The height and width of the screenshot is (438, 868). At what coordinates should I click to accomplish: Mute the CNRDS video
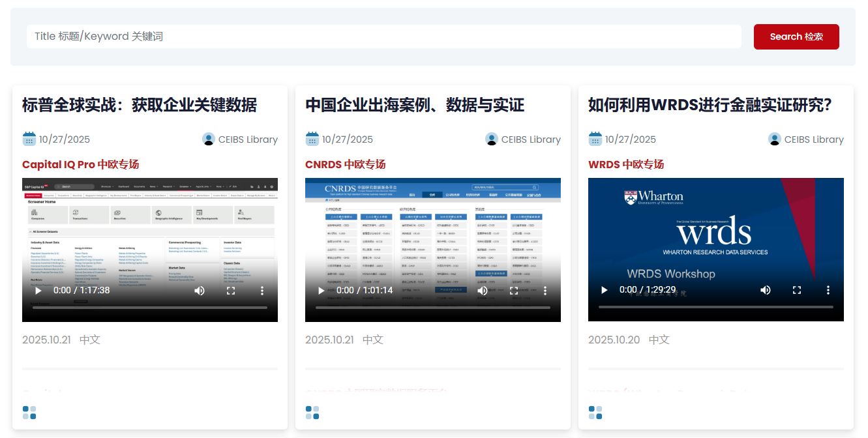click(x=483, y=291)
